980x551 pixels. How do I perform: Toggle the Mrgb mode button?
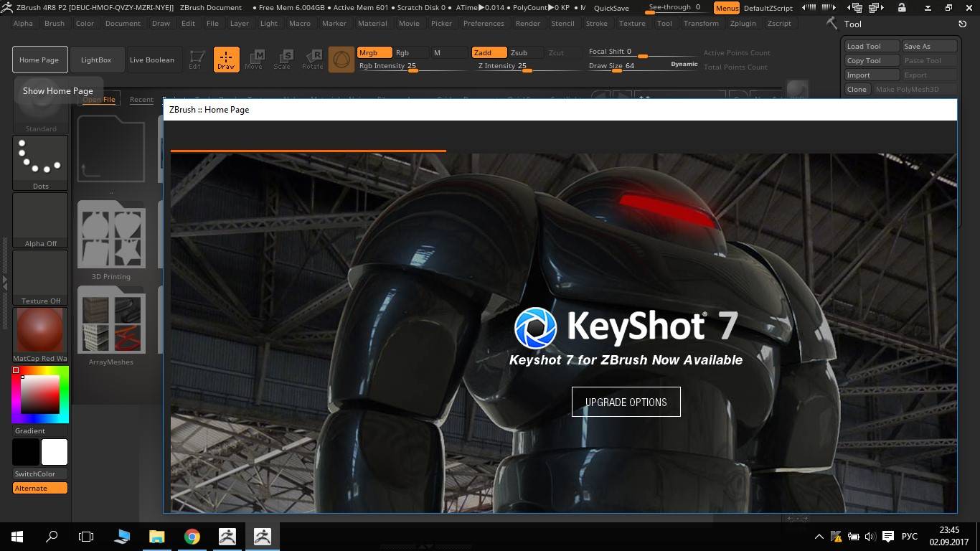pyautogui.click(x=374, y=52)
